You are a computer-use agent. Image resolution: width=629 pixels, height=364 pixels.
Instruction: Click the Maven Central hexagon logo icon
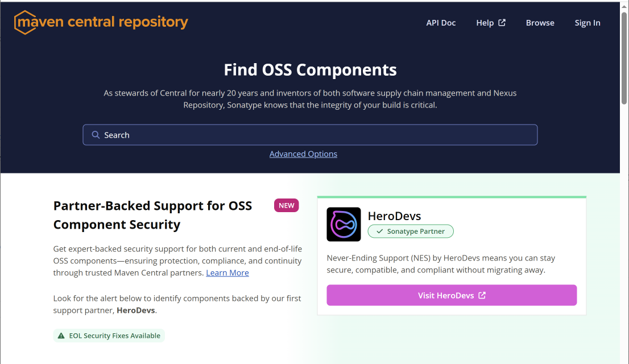coord(25,23)
